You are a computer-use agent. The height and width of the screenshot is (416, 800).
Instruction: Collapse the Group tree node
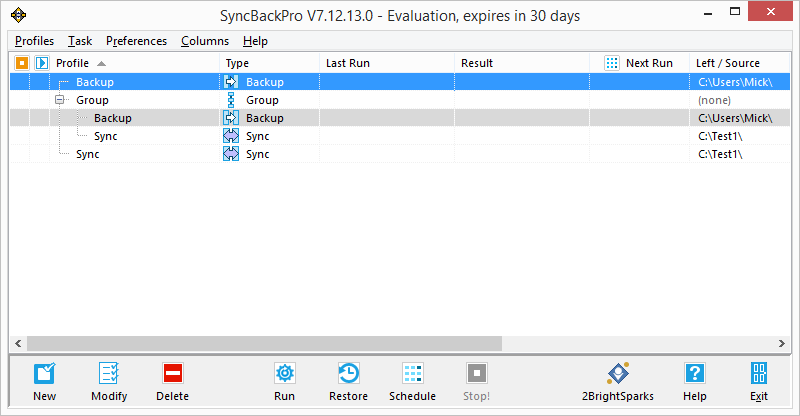59,100
